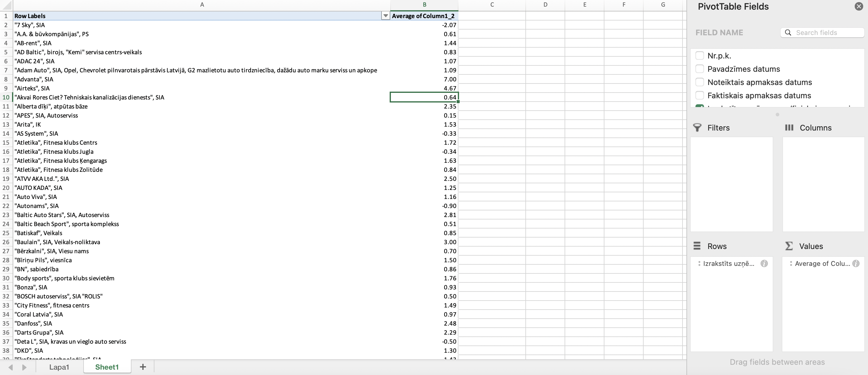Tick Faktiskais apmaksas datums checkbox
The image size is (868, 375).
pyautogui.click(x=699, y=95)
